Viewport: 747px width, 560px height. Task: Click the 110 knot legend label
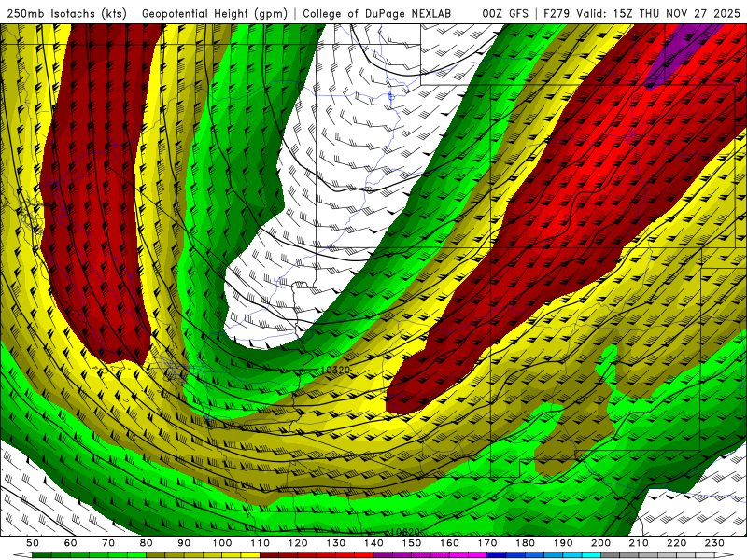[x=261, y=543]
